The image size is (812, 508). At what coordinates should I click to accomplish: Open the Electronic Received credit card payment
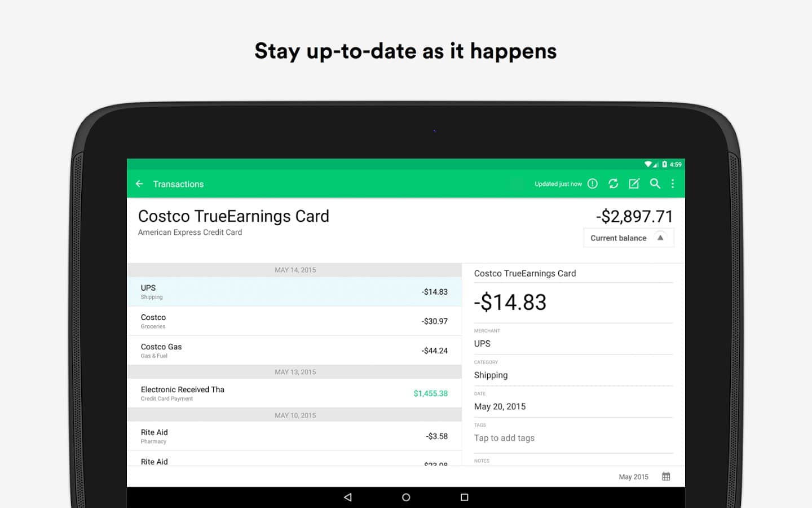(294, 393)
